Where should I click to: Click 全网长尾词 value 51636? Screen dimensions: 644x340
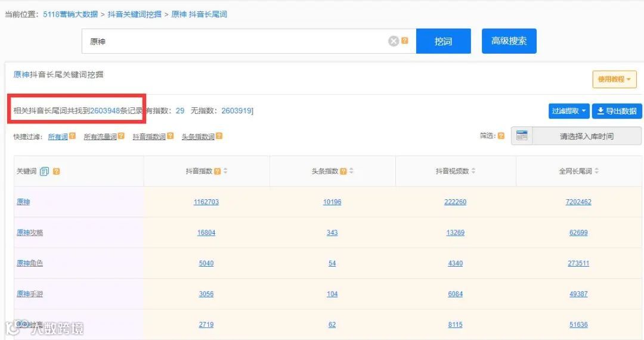(578, 324)
